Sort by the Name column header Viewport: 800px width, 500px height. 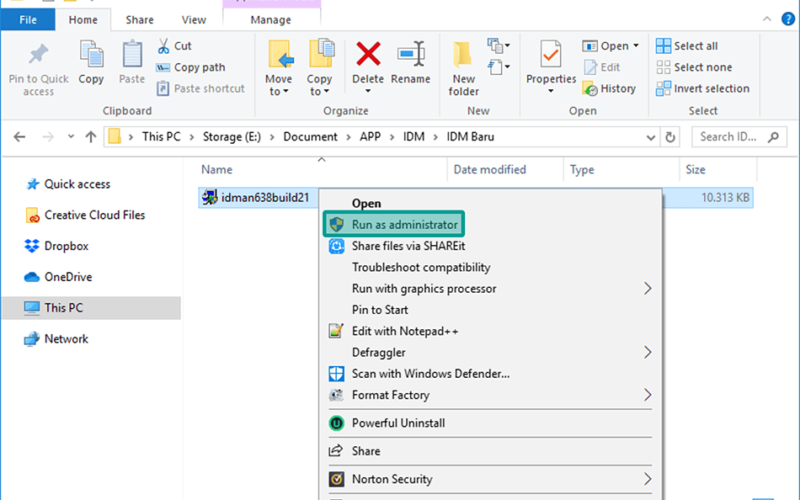click(x=216, y=169)
